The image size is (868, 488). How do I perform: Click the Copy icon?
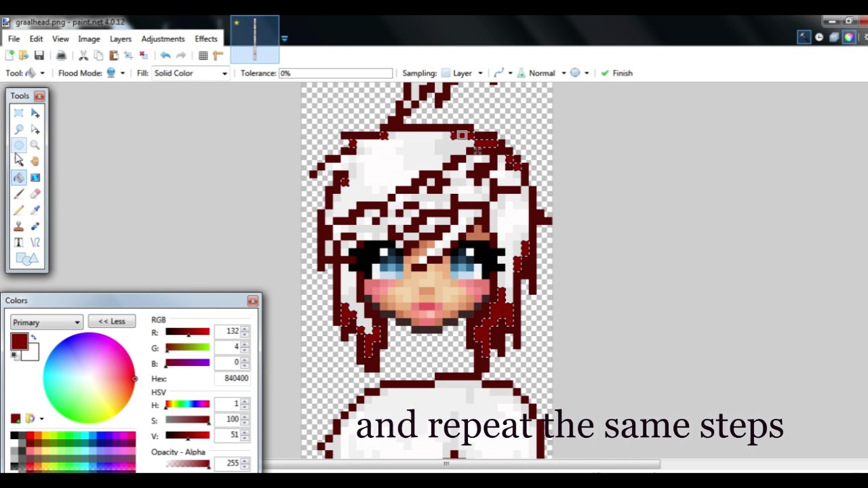click(x=98, y=56)
